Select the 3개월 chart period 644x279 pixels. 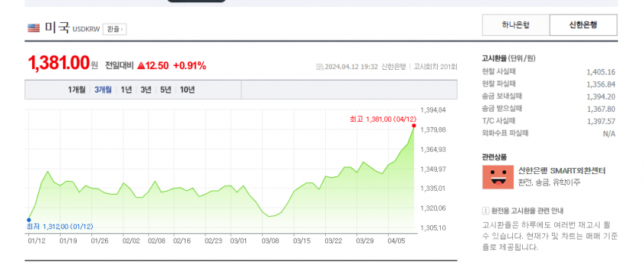[x=103, y=90]
